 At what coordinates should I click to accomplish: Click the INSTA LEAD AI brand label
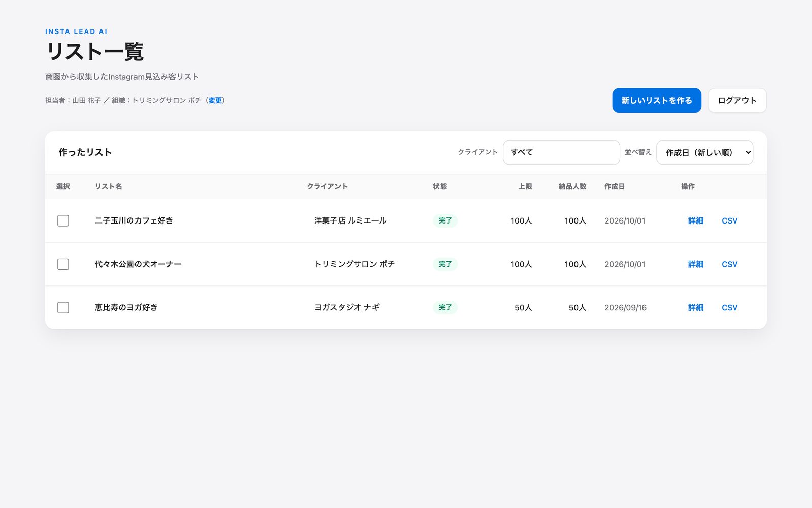point(76,31)
